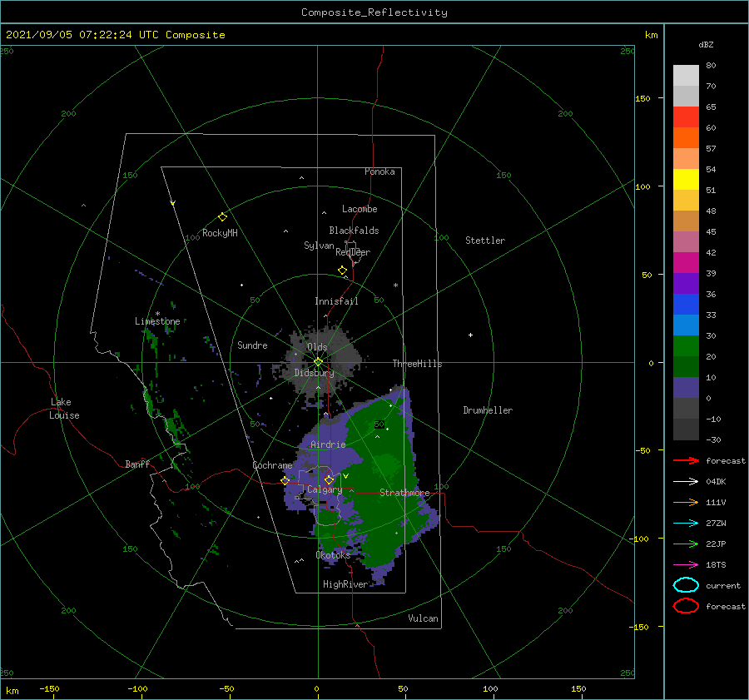Click the magenta 18TS arrow icon
Screen dimensions: 749x700
(686, 565)
